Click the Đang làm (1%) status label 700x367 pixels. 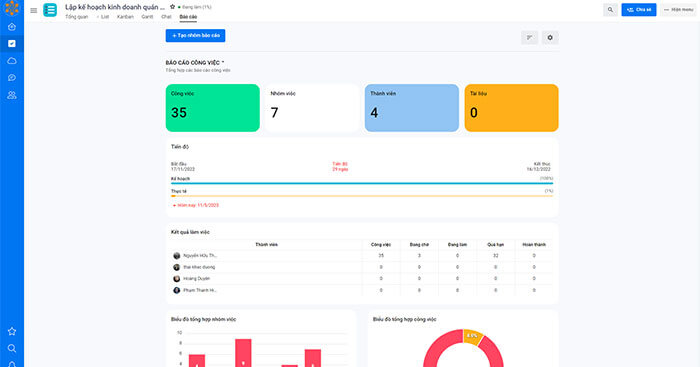click(196, 7)
